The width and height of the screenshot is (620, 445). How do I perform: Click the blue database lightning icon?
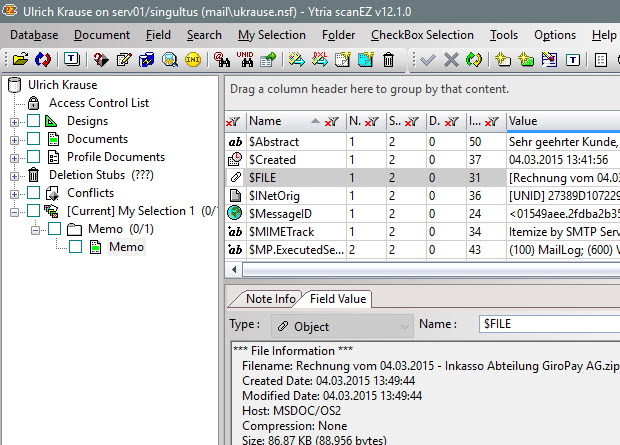coord(147,60)
